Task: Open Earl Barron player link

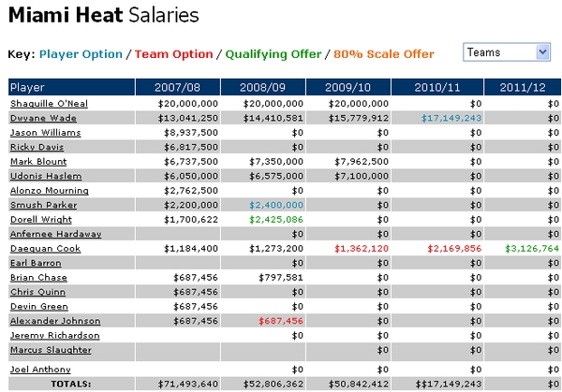Action: pyautogui.click(x=36, y=263)
